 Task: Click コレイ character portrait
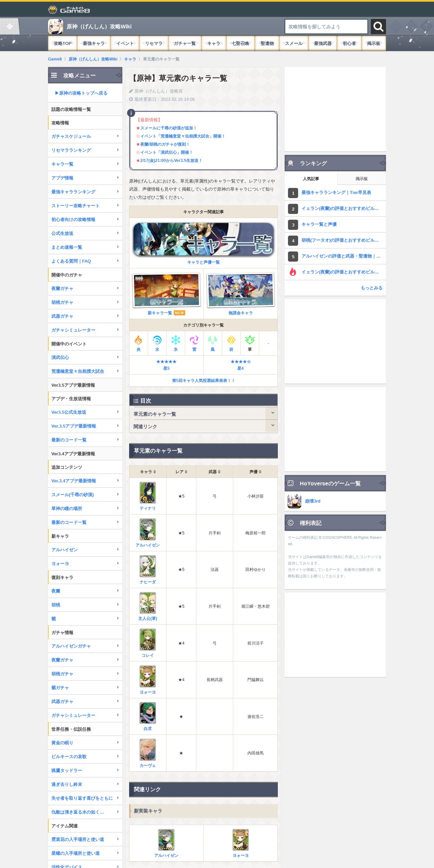point(148,640)
